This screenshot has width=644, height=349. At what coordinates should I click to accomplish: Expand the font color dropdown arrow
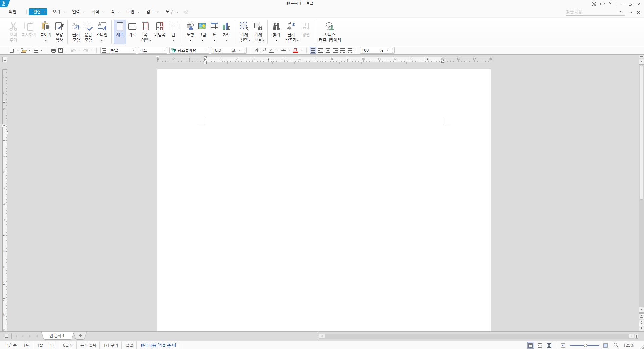coord(301,50)
